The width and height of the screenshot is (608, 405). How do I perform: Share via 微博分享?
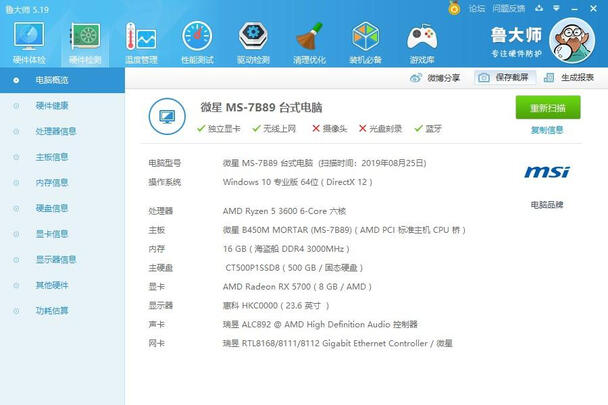point(438,77)
